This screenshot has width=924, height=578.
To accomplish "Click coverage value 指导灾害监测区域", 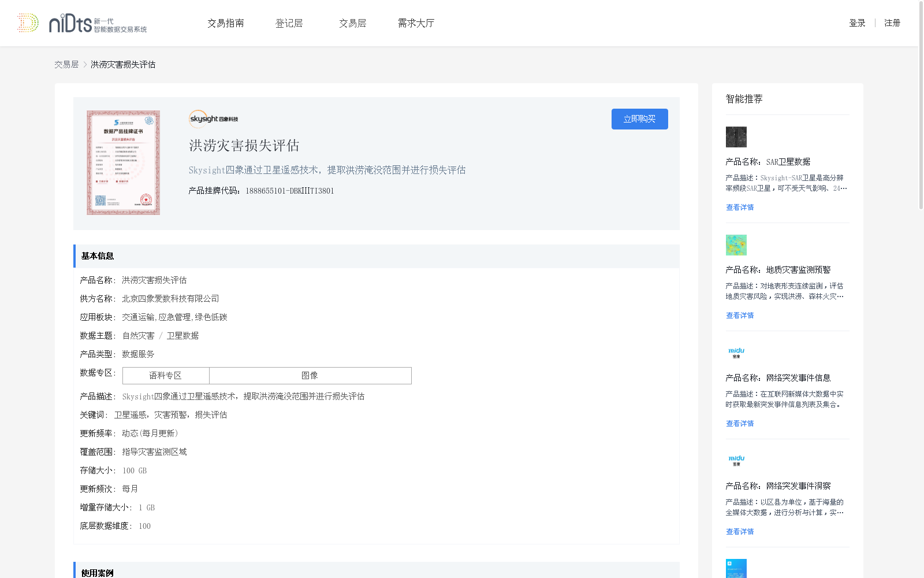I will pyautogui.click(x=154, y=452).
